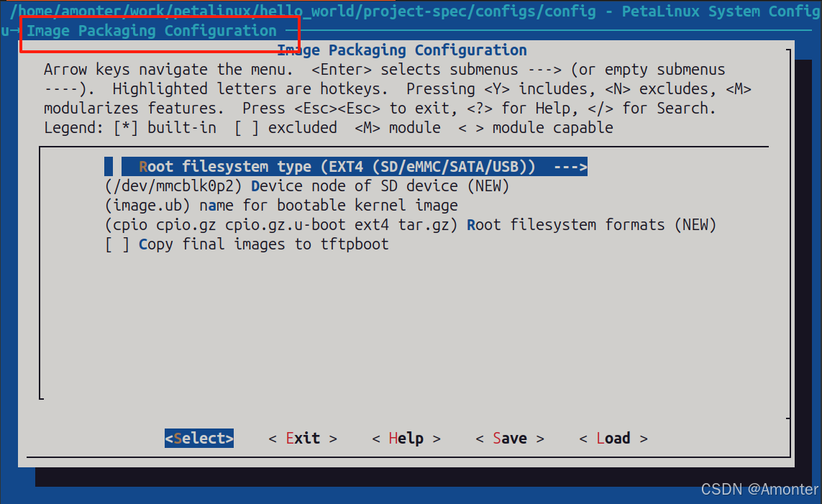Click the centered Image Packaging Configuration title
The width and height of the screenshot is (822, 504).
402,50
